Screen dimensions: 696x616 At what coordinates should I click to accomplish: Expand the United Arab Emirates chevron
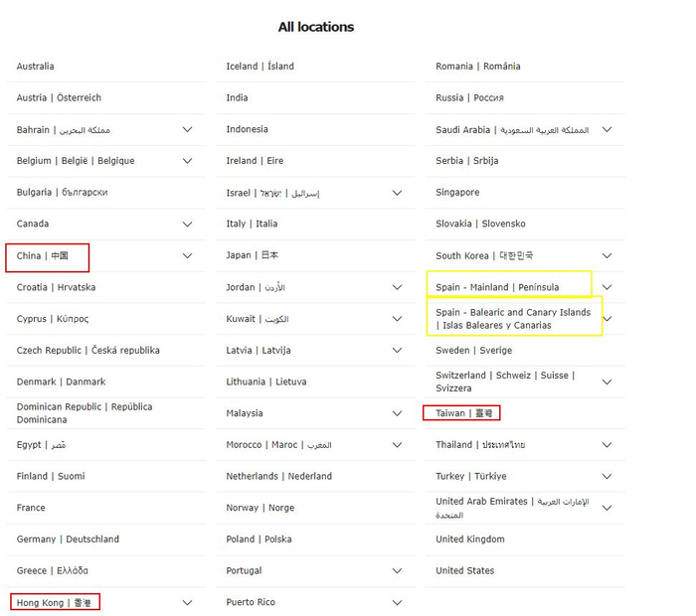point(607,508)
